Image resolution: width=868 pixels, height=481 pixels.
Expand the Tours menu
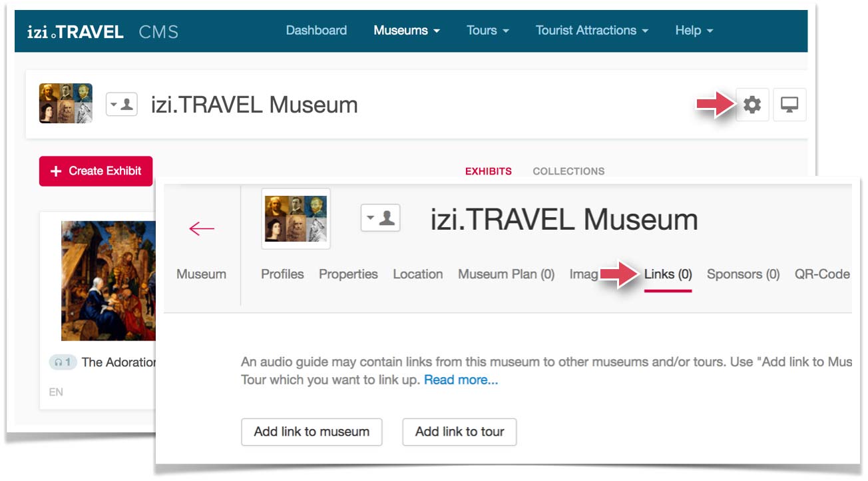point(488,31)
